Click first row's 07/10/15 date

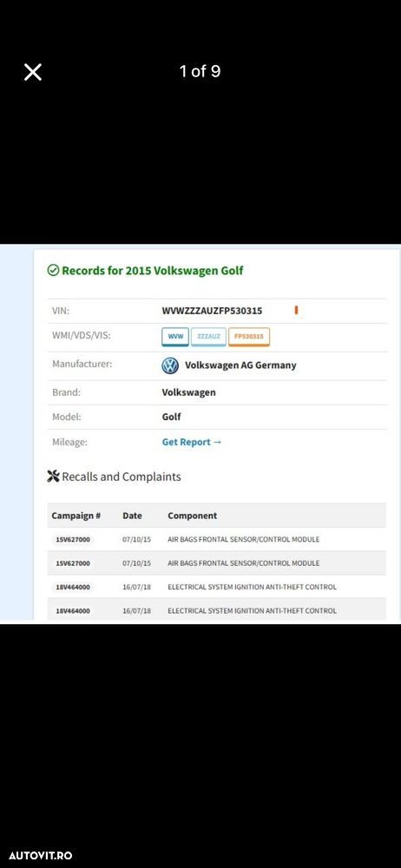[x=136, y=539]
